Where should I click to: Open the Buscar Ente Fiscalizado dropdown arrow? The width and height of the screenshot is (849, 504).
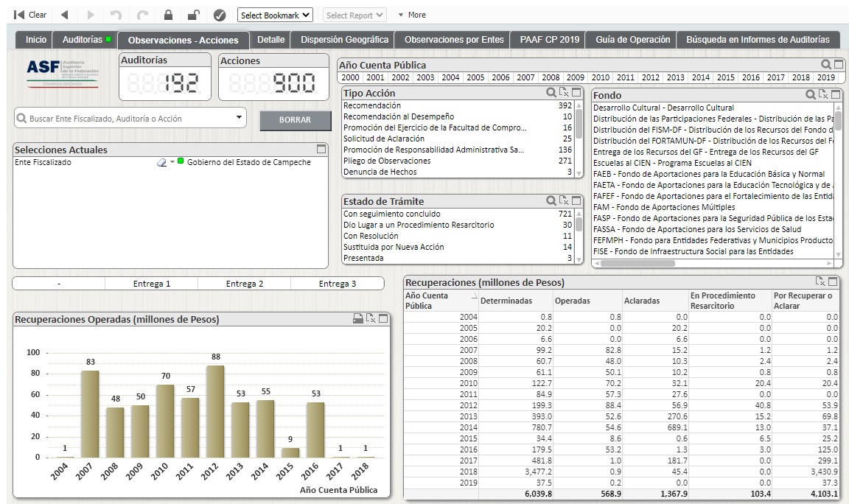click(239, 117)
